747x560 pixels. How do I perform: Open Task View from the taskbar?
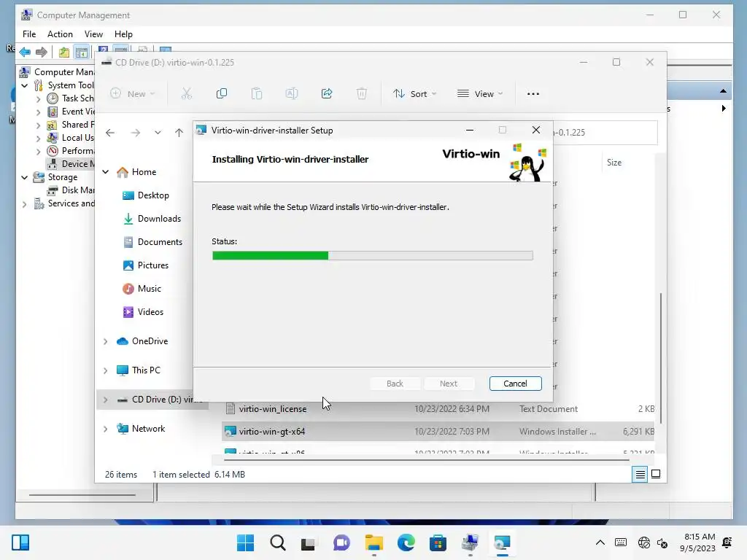click(309, 542)
